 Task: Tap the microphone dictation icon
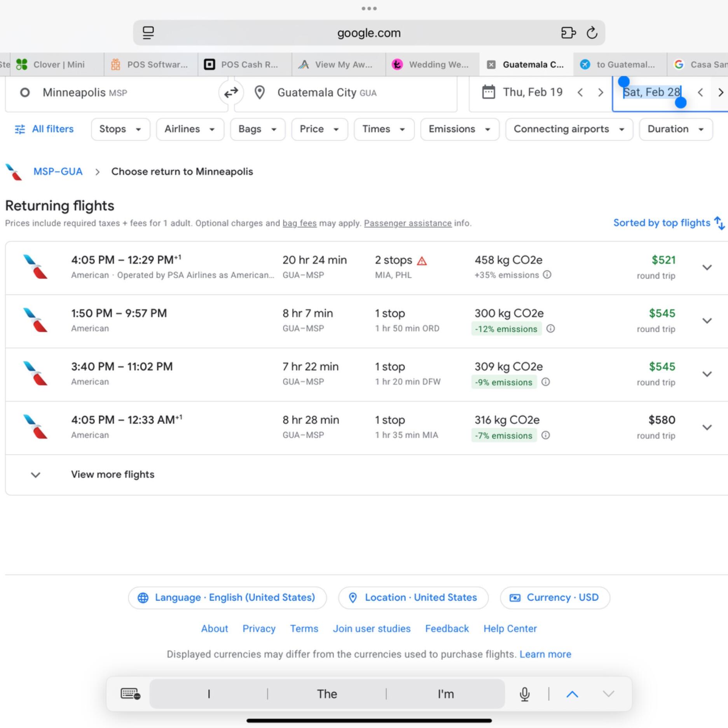524,694
